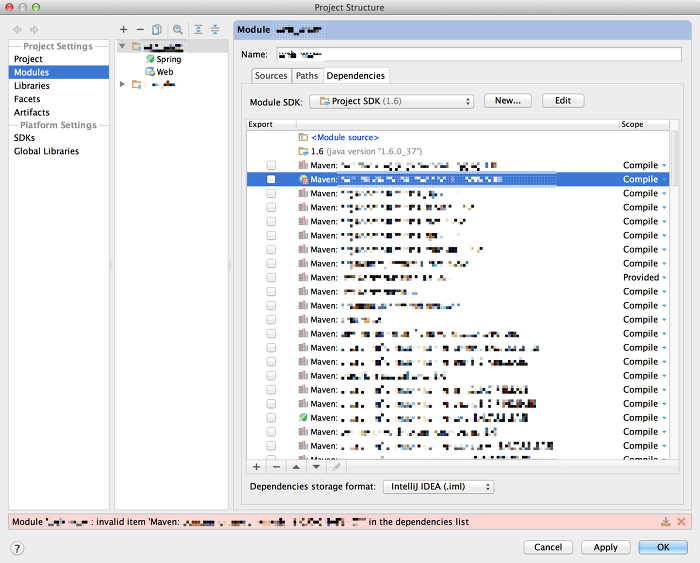Remove the selected dependency
The image size is (700, 563).
pos(276,467)
